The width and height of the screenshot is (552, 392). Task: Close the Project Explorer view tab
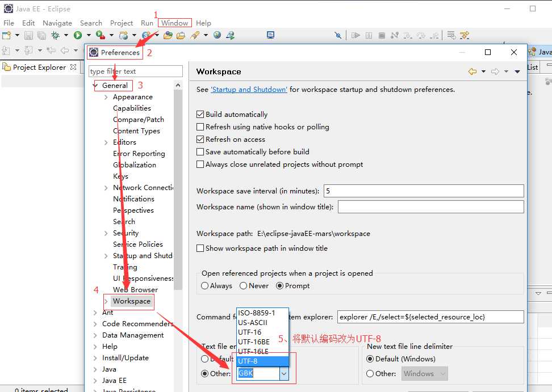click(x=73, y=67)
